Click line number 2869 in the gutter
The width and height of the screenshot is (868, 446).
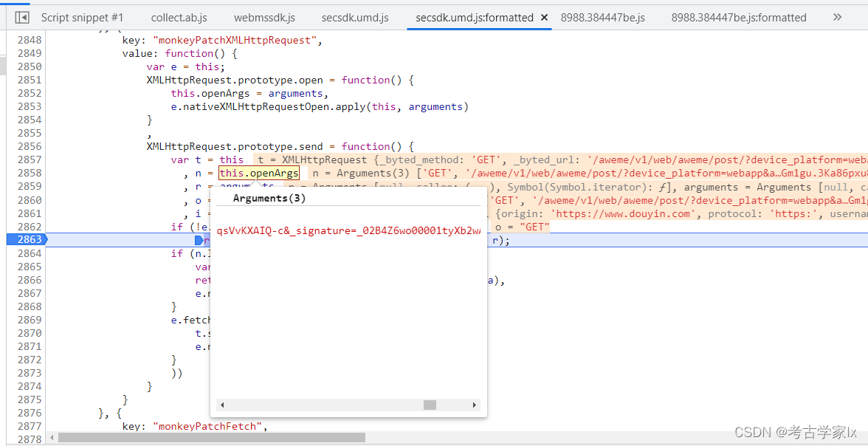click(30, 320)
